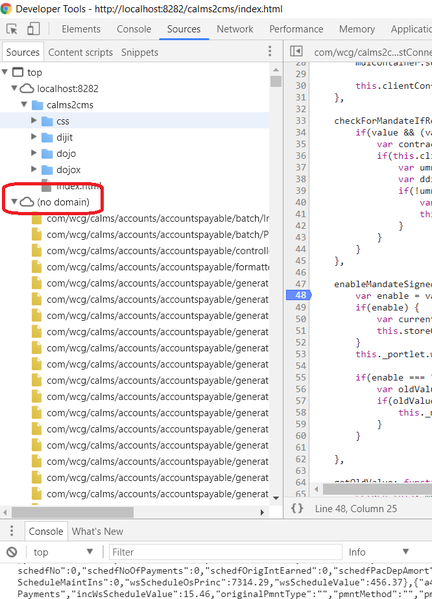Open the Info log level dropdown

click(378, 552)
